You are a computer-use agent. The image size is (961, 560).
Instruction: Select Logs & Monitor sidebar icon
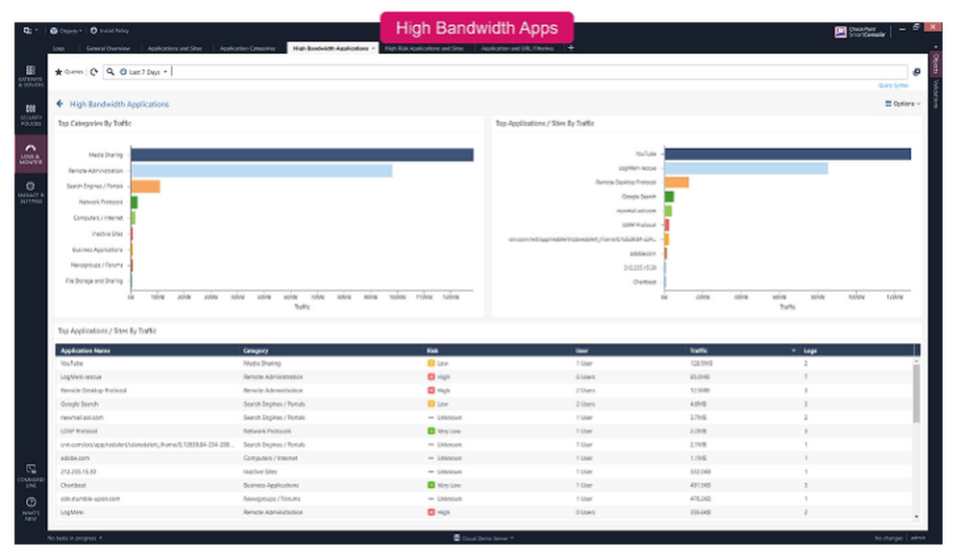pyautogui.click(x=31, y=154)
